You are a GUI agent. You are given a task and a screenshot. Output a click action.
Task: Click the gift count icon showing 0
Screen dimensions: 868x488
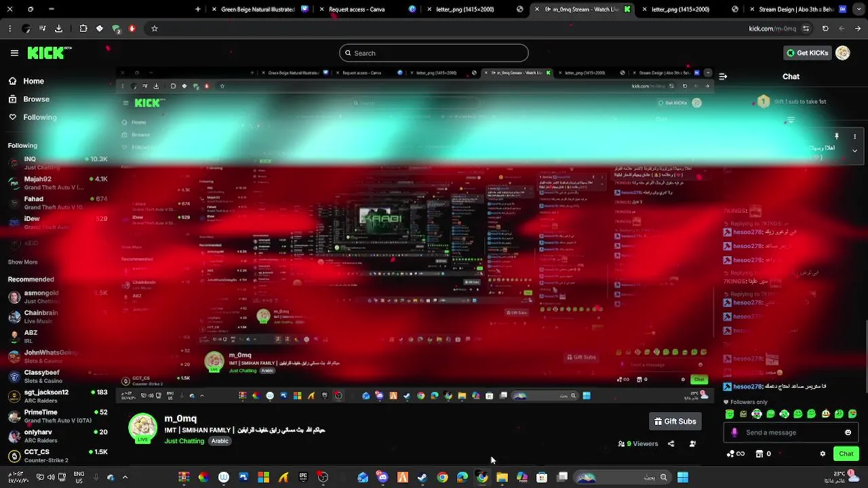[764, 454]
